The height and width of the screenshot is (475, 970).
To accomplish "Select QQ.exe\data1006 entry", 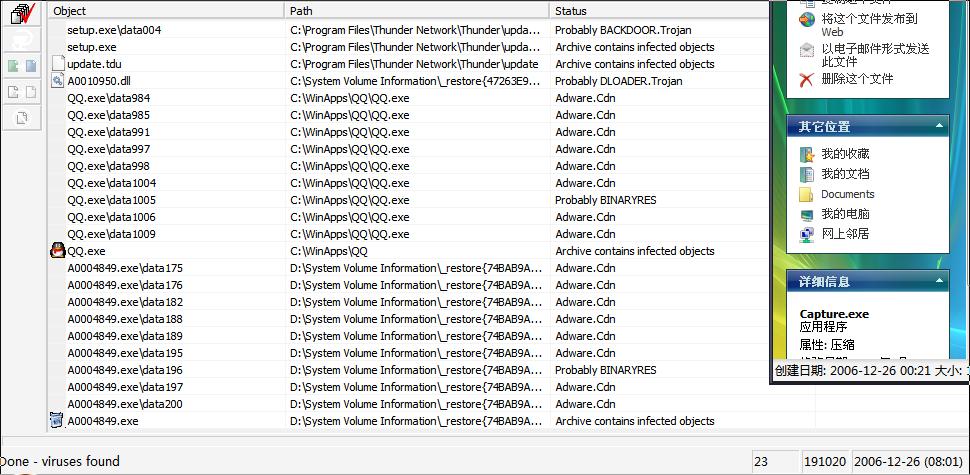I will click(x=111, y=217).
